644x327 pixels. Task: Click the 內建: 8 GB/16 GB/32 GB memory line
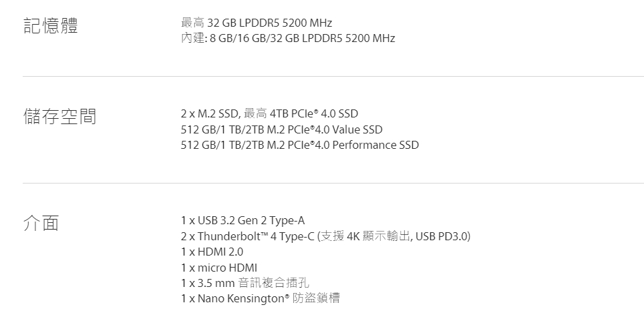coord(288,38)
